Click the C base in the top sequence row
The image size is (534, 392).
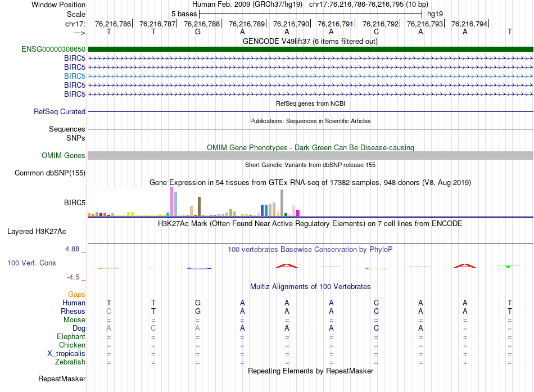click(x=376, y=31)
